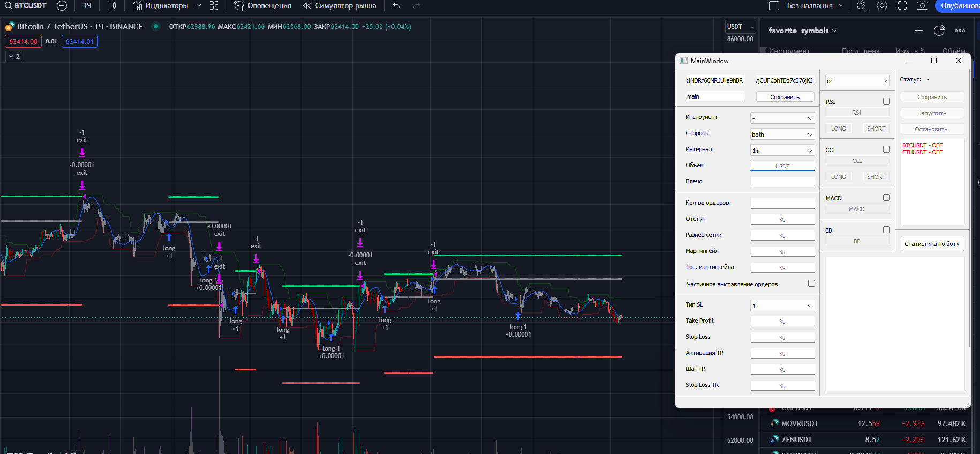
Task: Start Симулятор рынка replay mode
Action: tap(340, 5)
